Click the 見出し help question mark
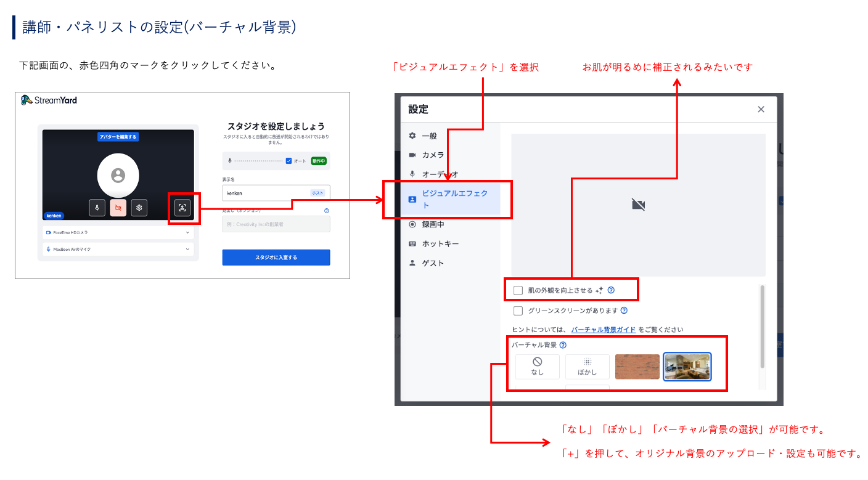The image size is (868, 480). coord(327,211)
